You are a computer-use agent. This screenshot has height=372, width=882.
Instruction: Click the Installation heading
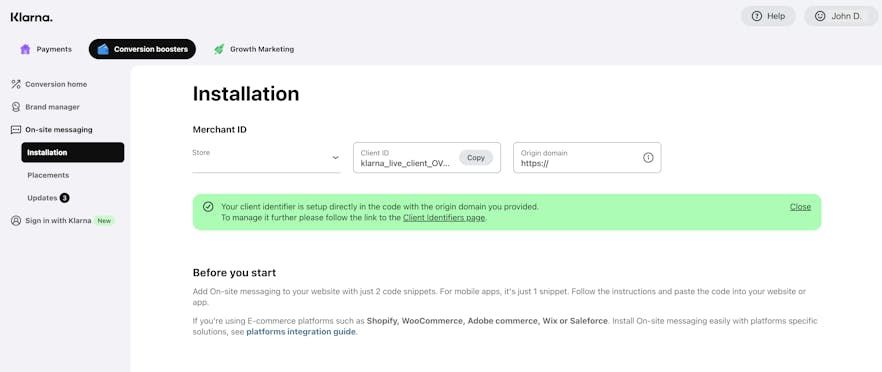click(x=246, y=94)
